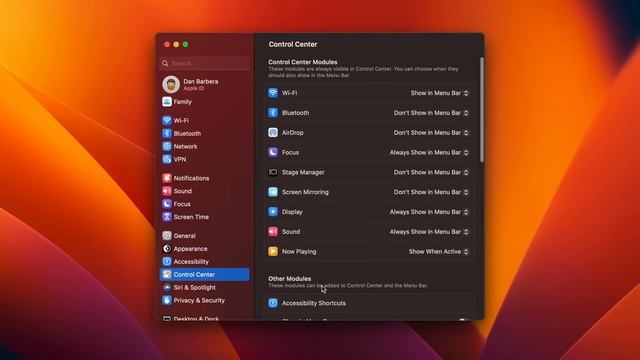
Task: Click the Sound speaker icon in sidebar
Action: 167,191
